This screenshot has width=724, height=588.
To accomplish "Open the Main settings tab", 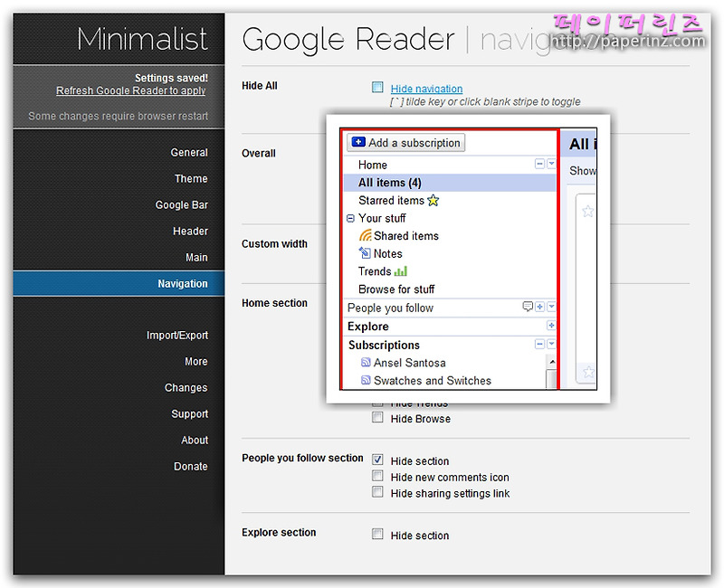I will pos(196,258).
